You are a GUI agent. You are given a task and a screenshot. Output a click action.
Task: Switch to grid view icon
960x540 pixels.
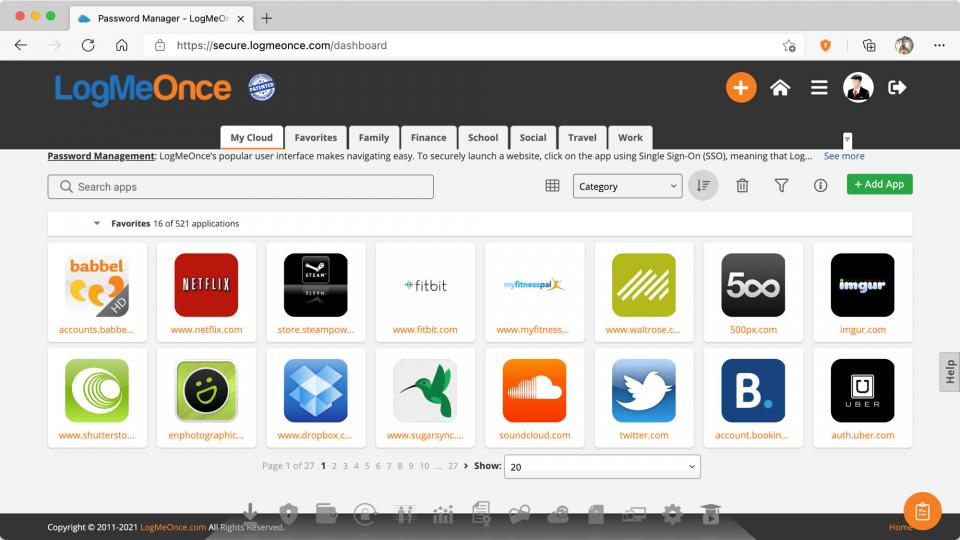click(552, 186)
